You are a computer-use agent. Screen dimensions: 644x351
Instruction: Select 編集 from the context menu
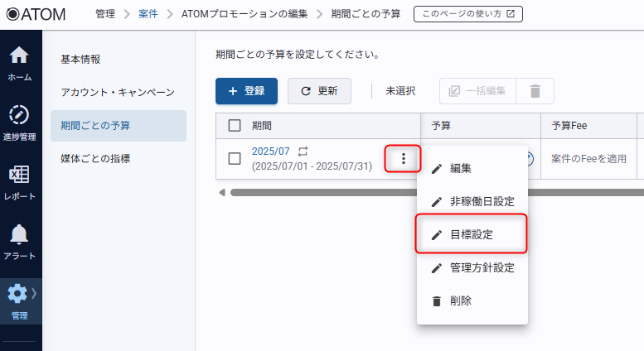point(461,168)
